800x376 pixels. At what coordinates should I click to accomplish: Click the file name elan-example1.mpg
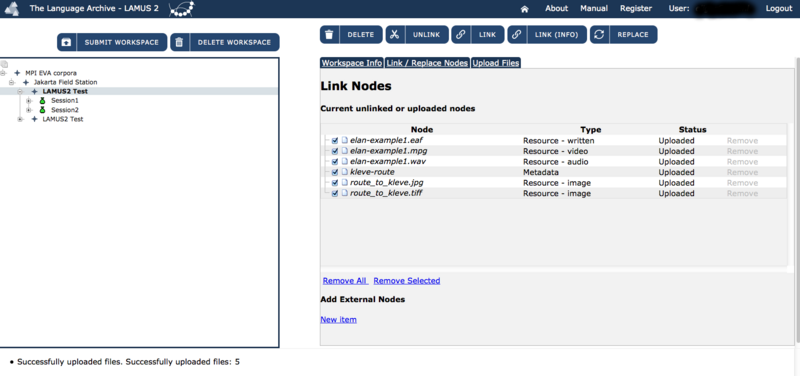pyautogui.click(x=389, y=151)
